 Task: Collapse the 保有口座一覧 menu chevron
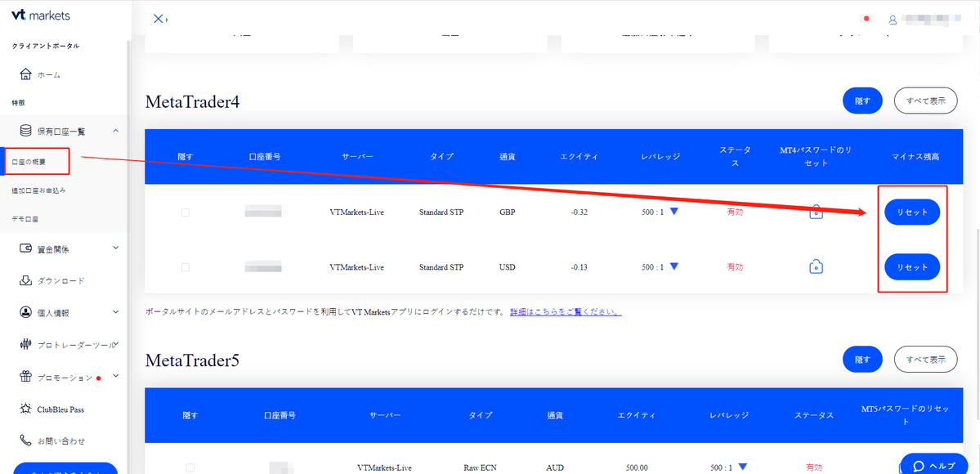[115, 130]
